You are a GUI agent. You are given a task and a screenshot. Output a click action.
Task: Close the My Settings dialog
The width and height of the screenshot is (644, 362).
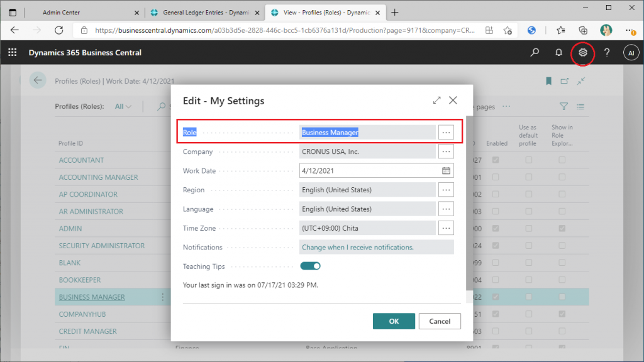click(x=453, y=100)
